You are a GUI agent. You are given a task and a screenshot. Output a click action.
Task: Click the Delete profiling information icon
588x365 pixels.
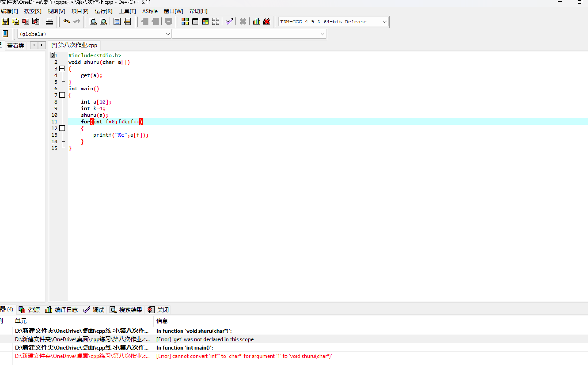267,21
